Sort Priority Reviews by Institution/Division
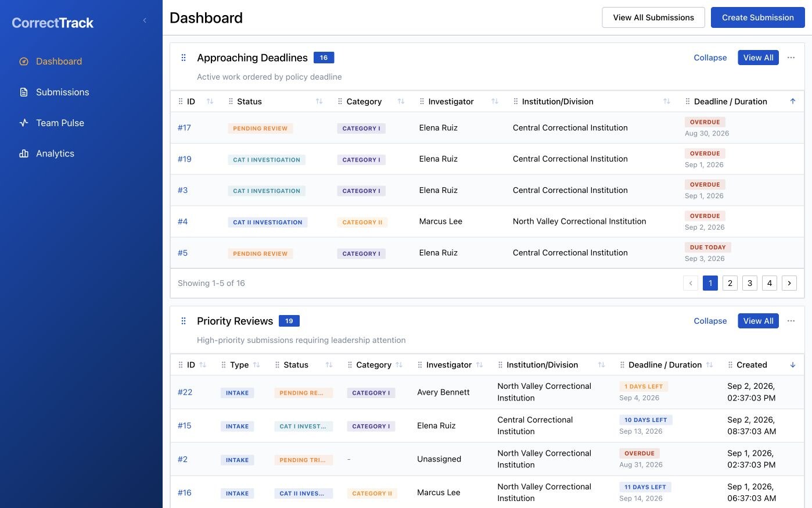 (x=601, y=364)
